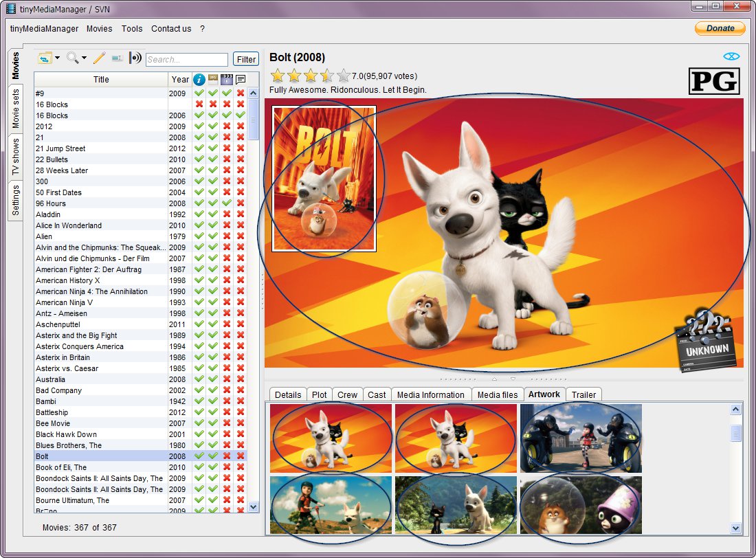Screen dimensions: 756x558
Task: Switch to the TV shows side tab
Action: 16,157
